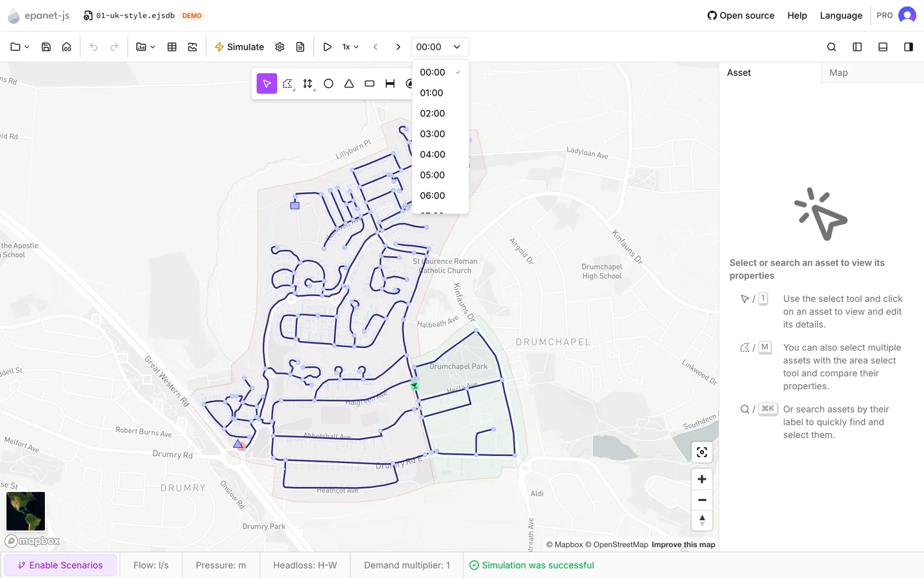Open the search assets magnifier

pyautogui.click(x=832, y=47)
